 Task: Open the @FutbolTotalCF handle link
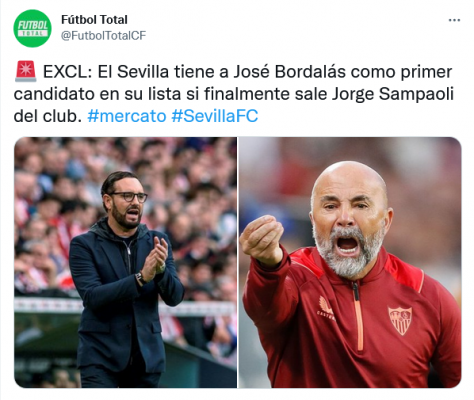103,35
